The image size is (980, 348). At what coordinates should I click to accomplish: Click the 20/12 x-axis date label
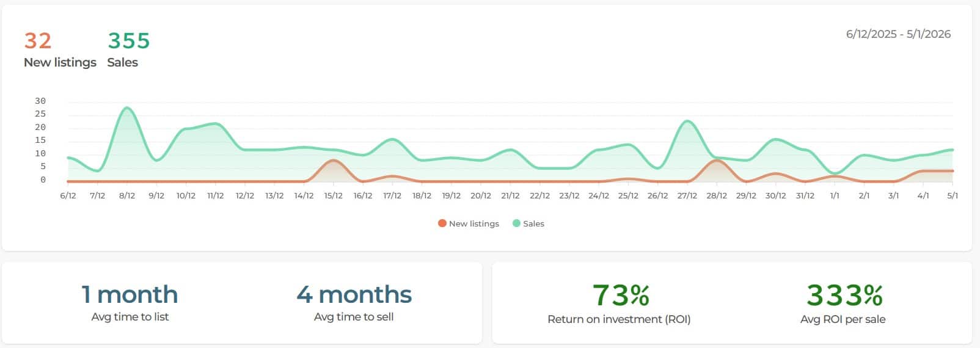click(x=481, y=196)
